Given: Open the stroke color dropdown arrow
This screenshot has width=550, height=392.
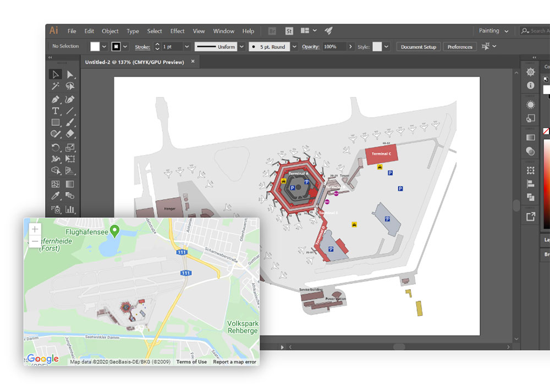Looking at the screenshot, I should [x=125, y=47].
